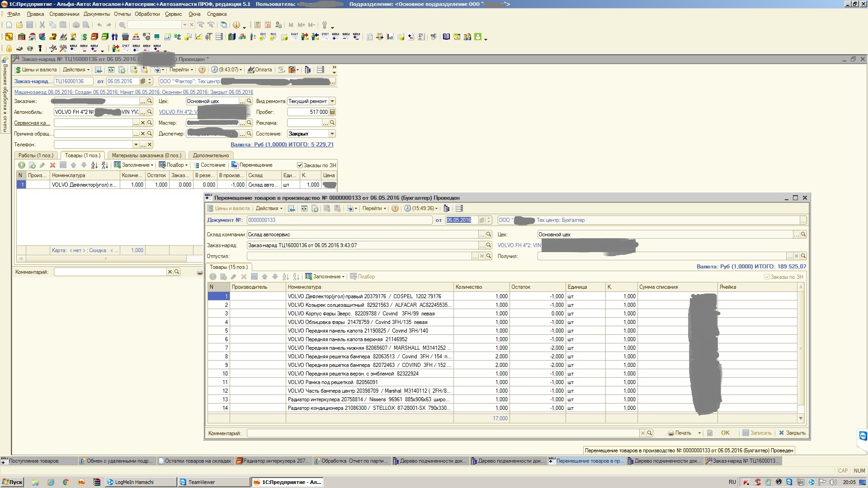Delete row with red X in Заказ-наряд Товары
868x488 pixels.
click(x=52, y=165)
